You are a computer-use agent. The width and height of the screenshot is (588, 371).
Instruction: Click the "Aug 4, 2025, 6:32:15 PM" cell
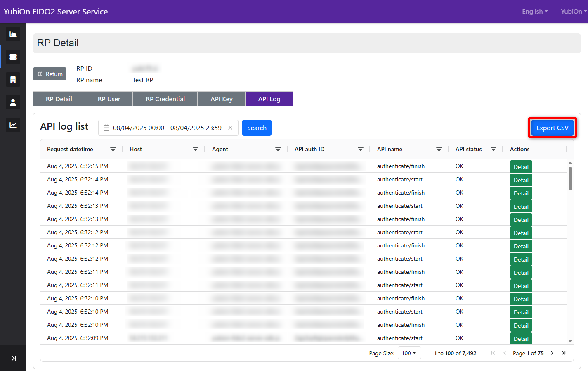(x=78, y=166)
